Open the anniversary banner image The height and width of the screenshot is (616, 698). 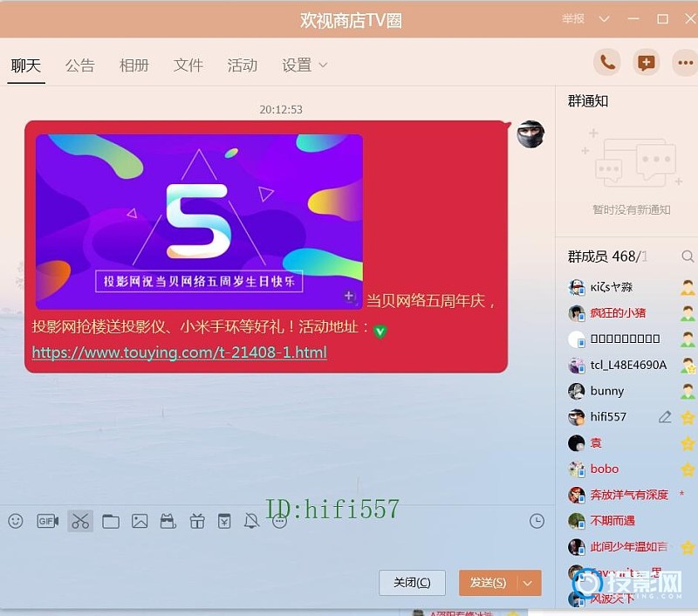click(x=199, y=222)
